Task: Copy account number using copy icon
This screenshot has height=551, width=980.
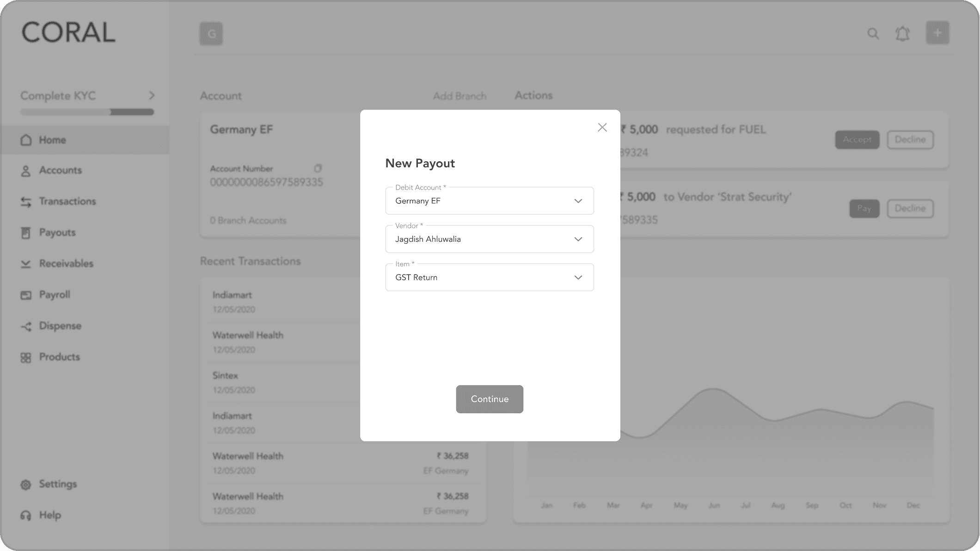Action: coord(318,168)
